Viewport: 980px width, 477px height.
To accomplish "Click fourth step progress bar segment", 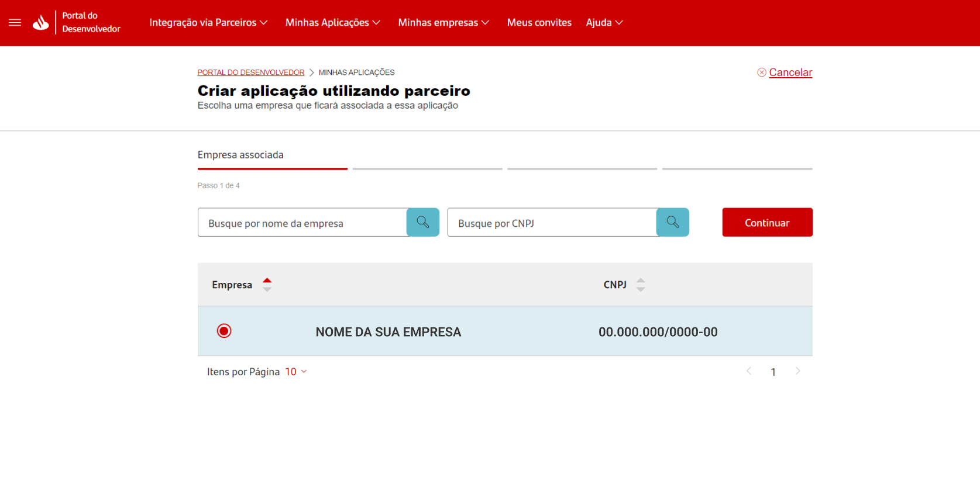I will [x=737, y=169].
